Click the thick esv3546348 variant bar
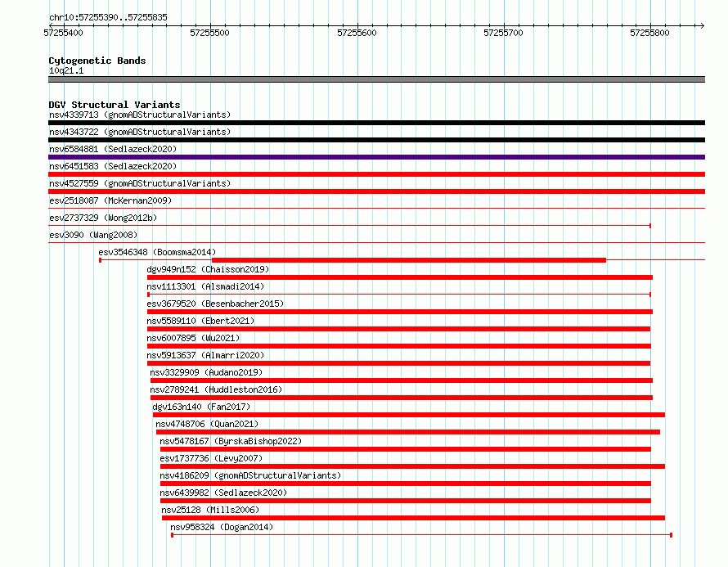 pyautogui.click(x=408, y=260)
